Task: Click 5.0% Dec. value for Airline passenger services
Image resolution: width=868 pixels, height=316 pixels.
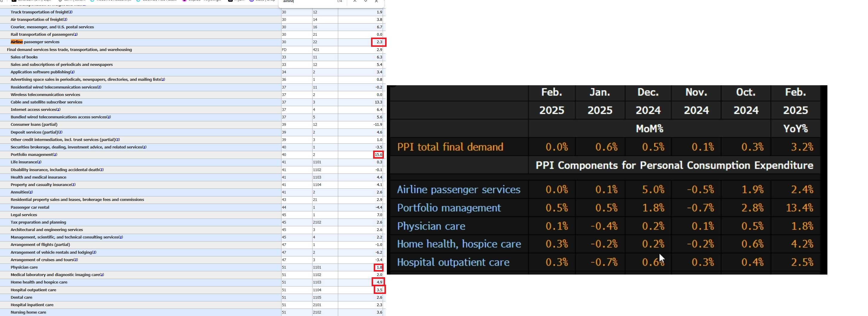Action: click(x=653, y=190)
